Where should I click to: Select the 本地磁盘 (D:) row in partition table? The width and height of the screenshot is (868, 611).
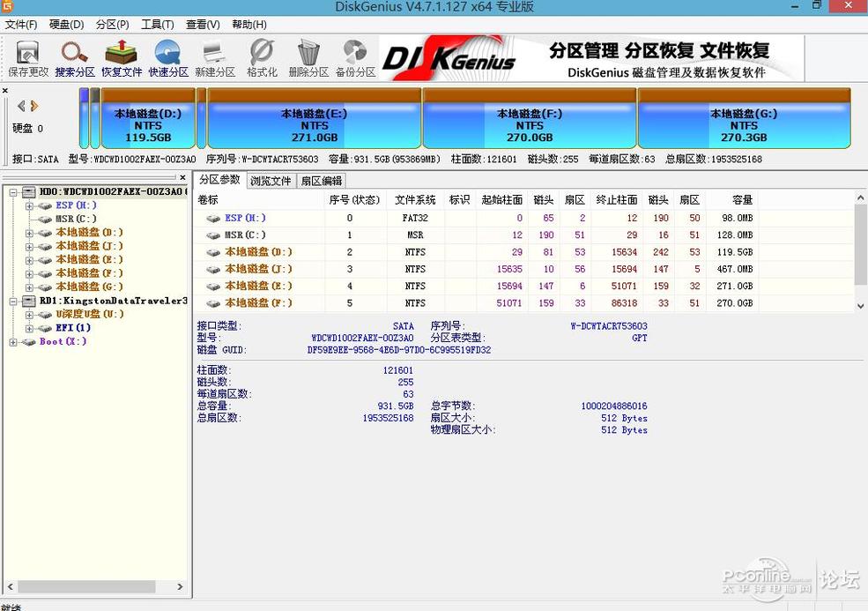476,252
